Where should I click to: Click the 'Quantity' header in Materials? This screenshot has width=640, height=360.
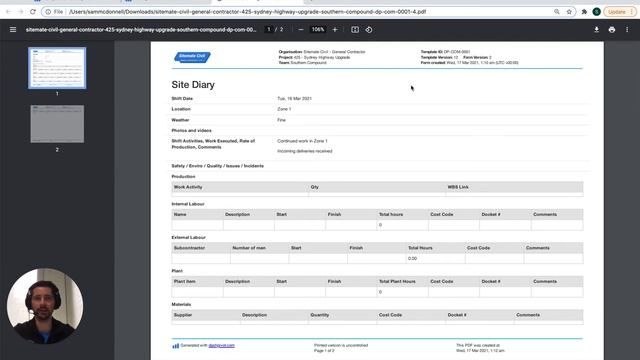(320, 315)
